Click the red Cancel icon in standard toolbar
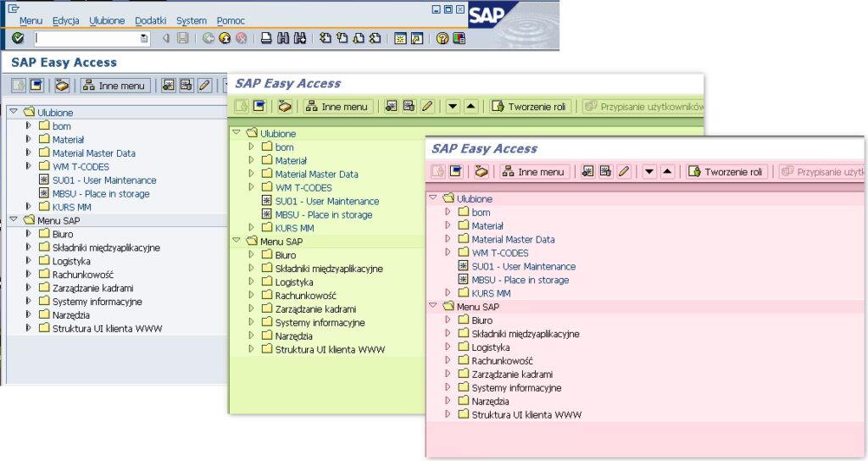 (x=242, y=38)
